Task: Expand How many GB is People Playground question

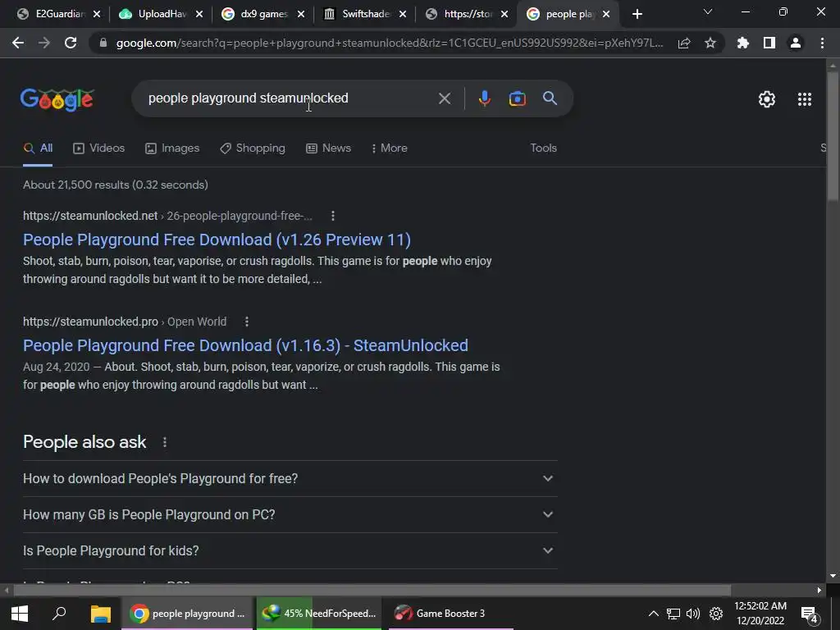Action: click(290, 515)
